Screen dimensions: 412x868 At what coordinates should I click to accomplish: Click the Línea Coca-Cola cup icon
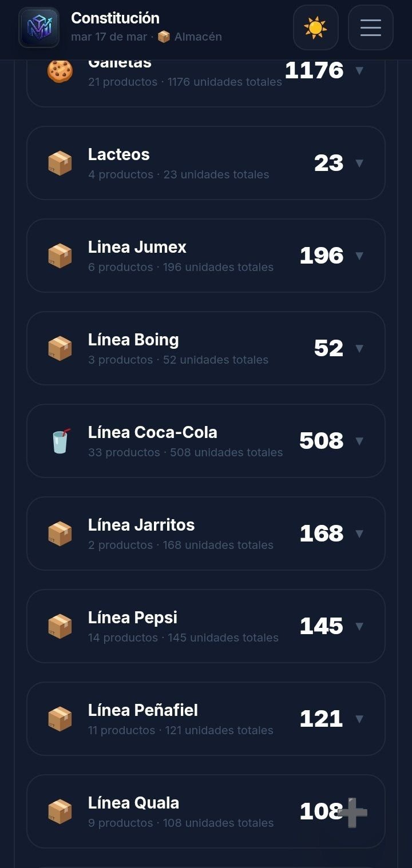pyautogui.click(x=60, y=441)
